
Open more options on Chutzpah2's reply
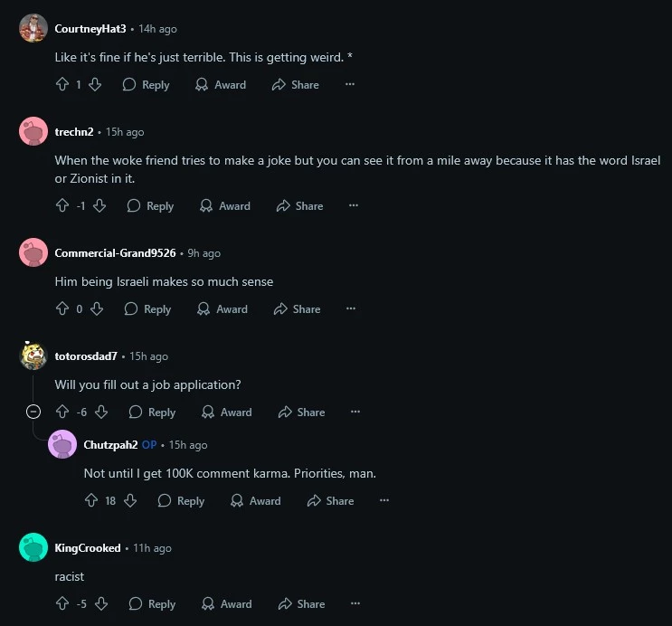coord(384,500)
